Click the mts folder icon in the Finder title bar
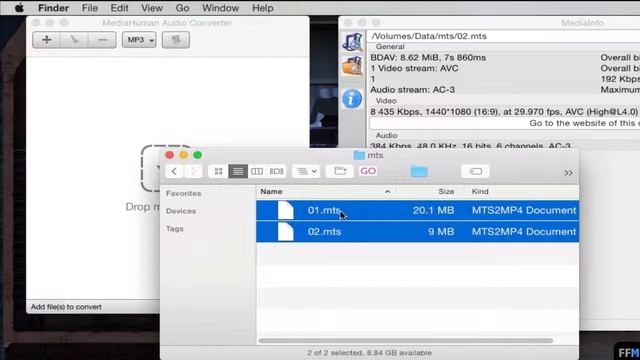Screen dimensions: 640x360 click(x=359, y=155)
